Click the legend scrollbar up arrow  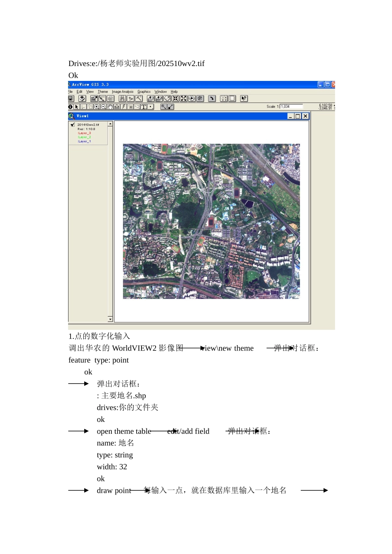110,124
